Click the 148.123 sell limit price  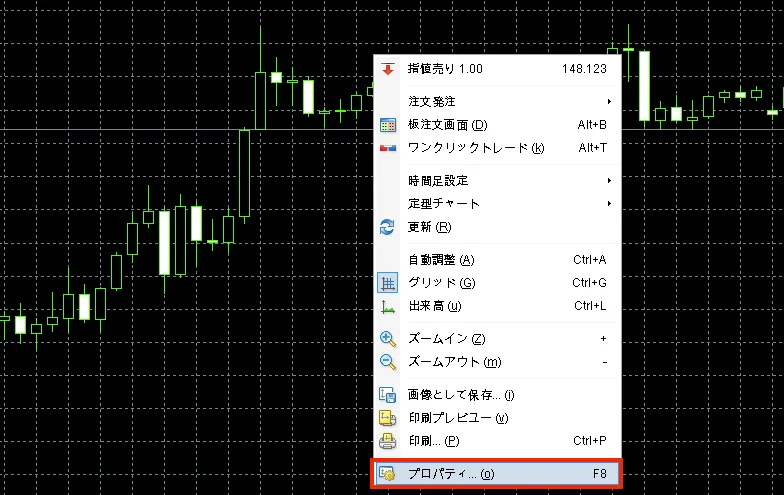[584, 69]
